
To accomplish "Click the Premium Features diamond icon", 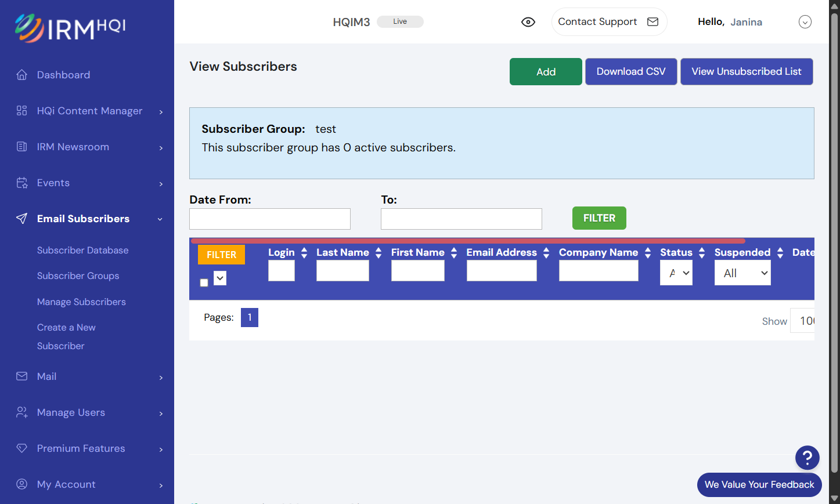I will point(22,448).
